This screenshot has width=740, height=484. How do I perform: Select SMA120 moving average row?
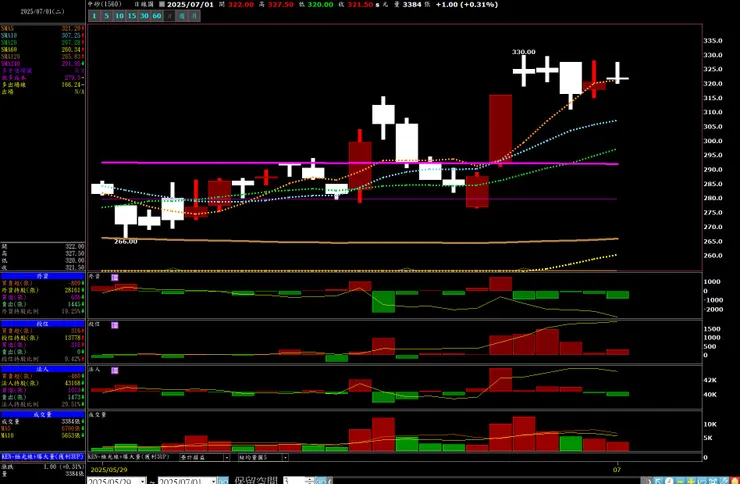pyautogui.click(x=42, y=56)
